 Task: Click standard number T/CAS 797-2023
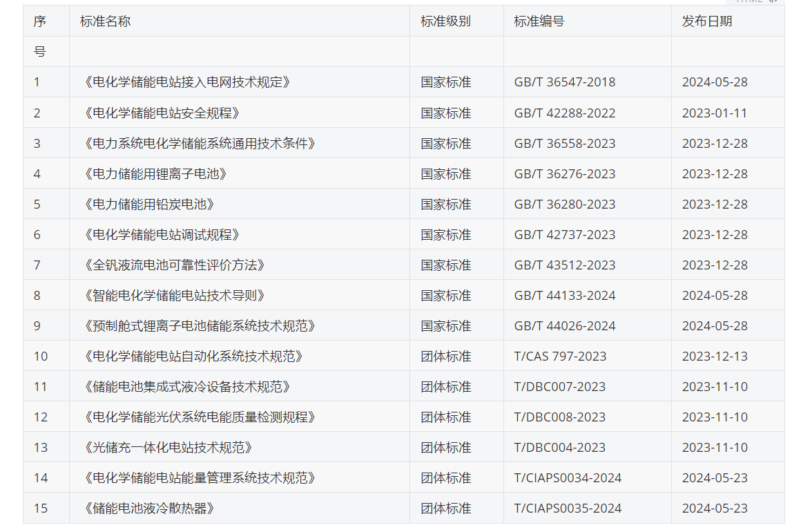pyautogui.click(x=560, y=356)
